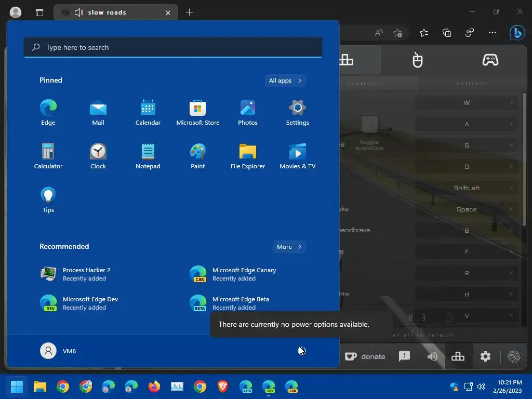Open the Paint app
Screen dimensions: 532x399
coord(198,156)
